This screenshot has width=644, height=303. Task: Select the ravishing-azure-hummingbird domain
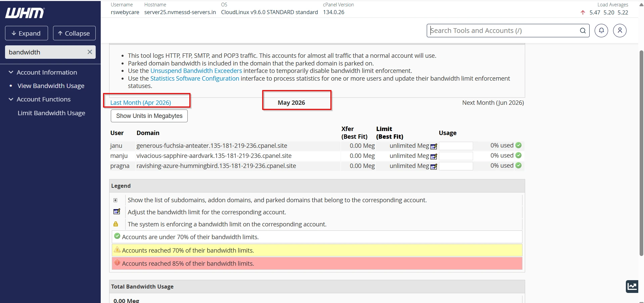(216, 166)
